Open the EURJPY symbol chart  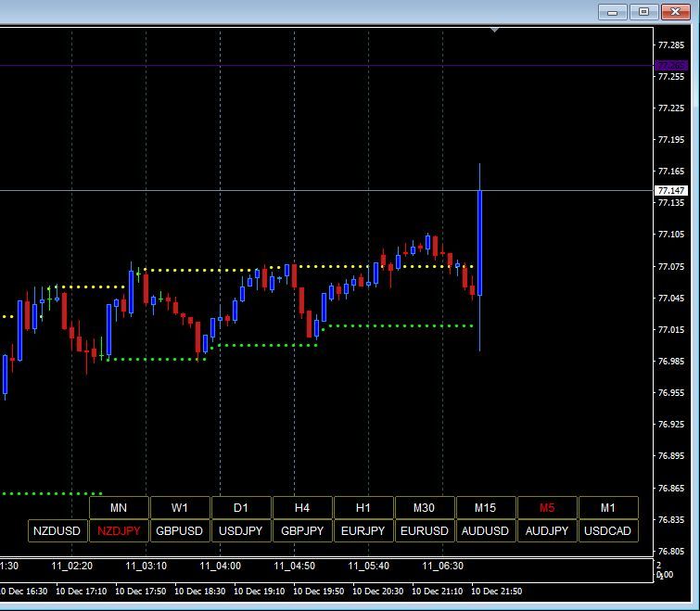(x=363, y=530)
